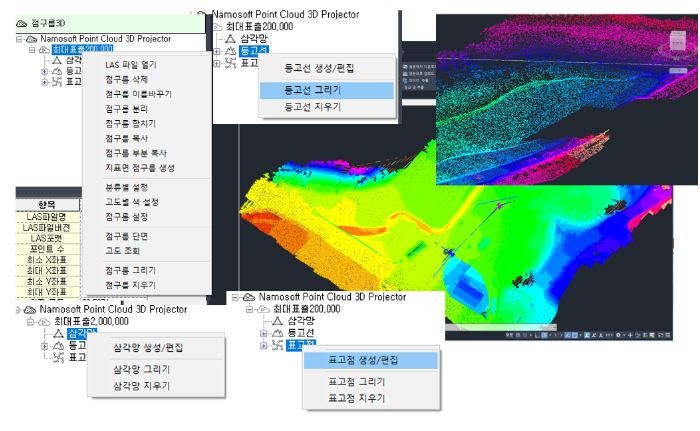Collapse the Namosoft root node above the 표고점 menu
700x431 pixels.
(x=235, y=297)
